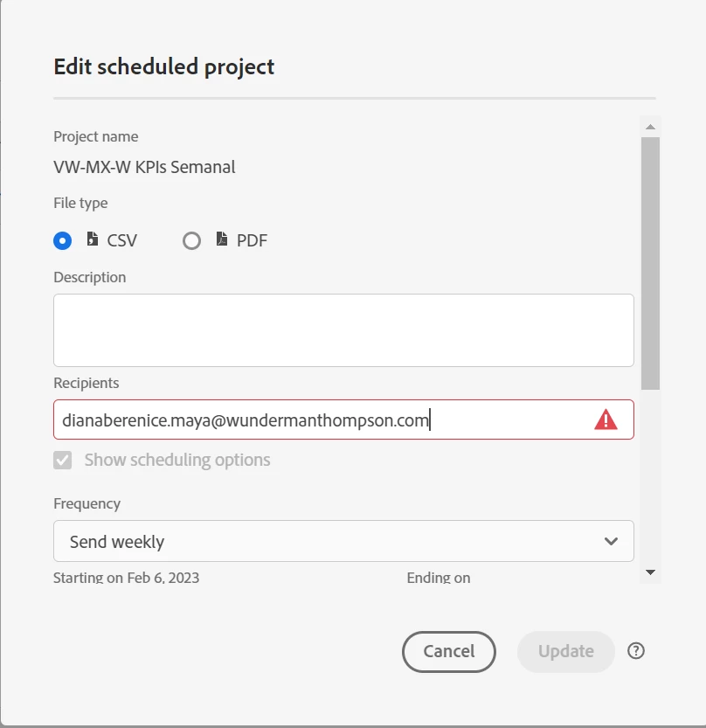Click the "Show scheduling options" label text

coord(176,460)
